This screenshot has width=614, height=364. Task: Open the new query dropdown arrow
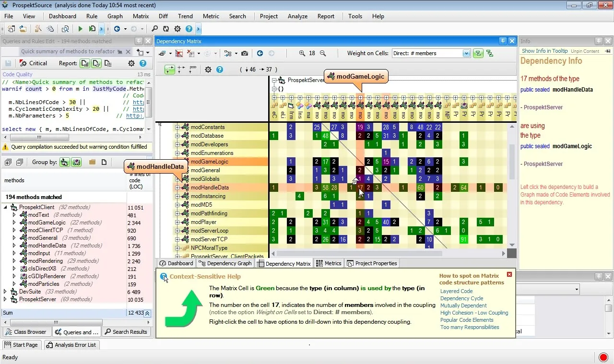point(148,52)
